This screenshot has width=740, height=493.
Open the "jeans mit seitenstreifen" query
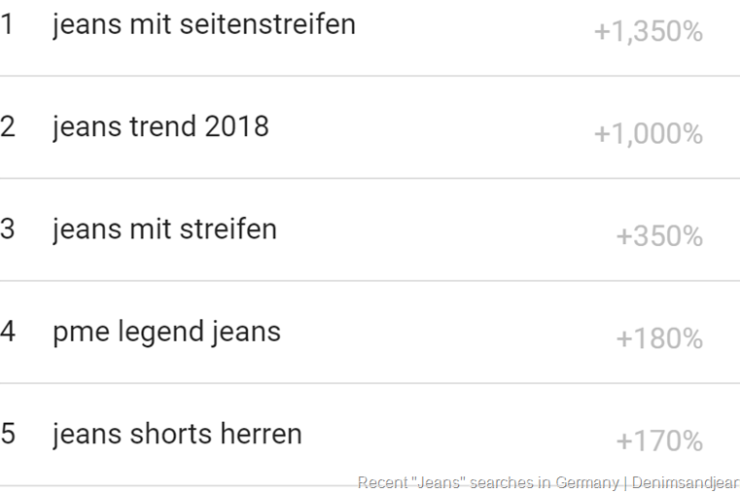coord(204,24)
